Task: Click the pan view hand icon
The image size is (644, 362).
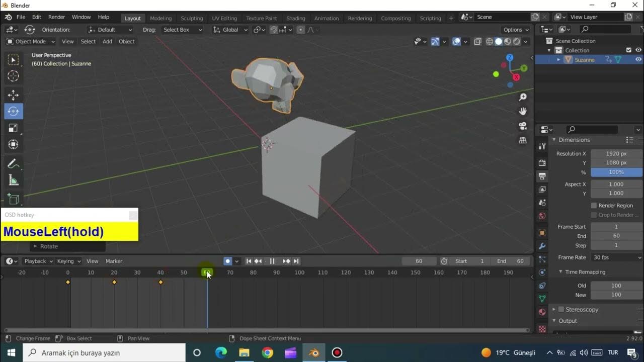Action: click(x=523, y=111)
